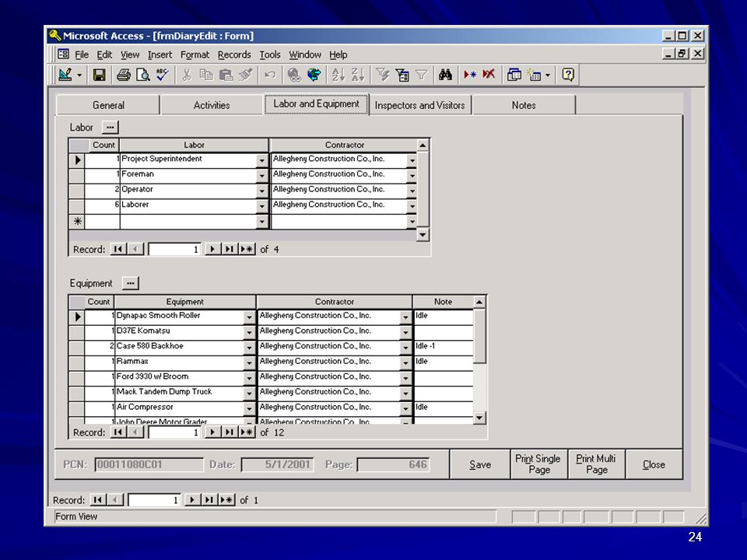Go to next record in bottom form navigator
Screen dimensions: 747x560
192,500
